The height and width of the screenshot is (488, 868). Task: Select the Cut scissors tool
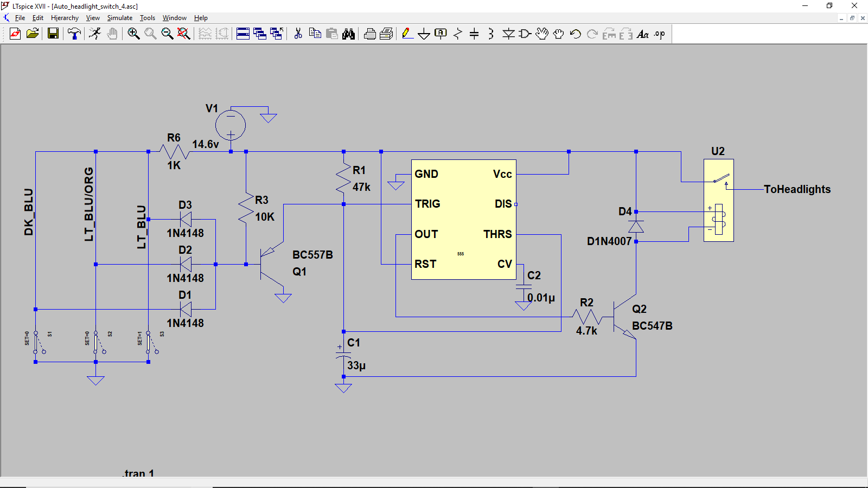[298, 34]
